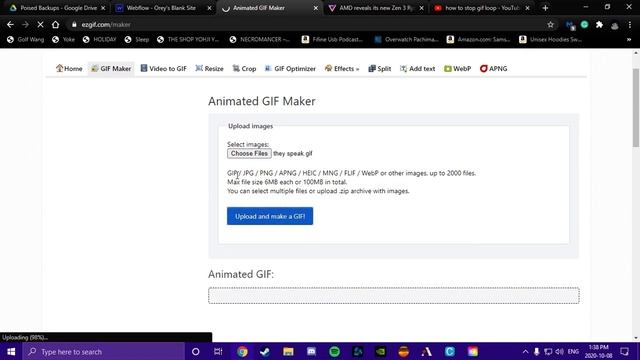The height and width of the screenshot is (360, 640).
Task: Open File Explorer from the taskbar
Action: [288, 351]
